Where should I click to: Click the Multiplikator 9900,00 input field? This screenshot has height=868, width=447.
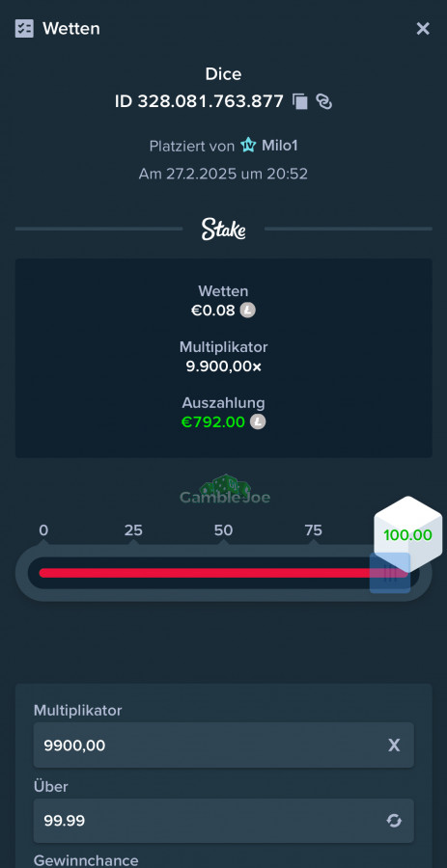[x=223, y=746]
